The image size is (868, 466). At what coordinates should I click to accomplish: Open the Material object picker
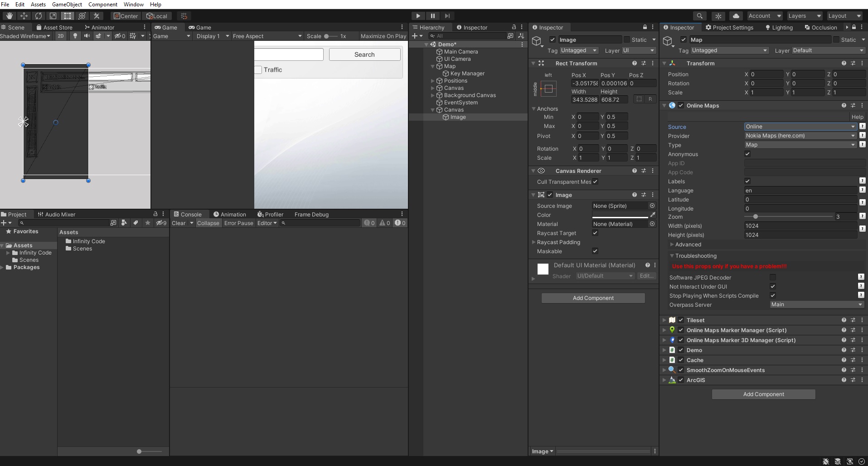[x=652, y=224]
